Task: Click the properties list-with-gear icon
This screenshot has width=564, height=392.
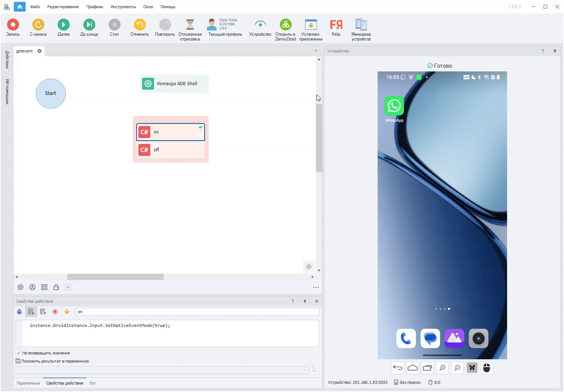Action: pos(31,312)
